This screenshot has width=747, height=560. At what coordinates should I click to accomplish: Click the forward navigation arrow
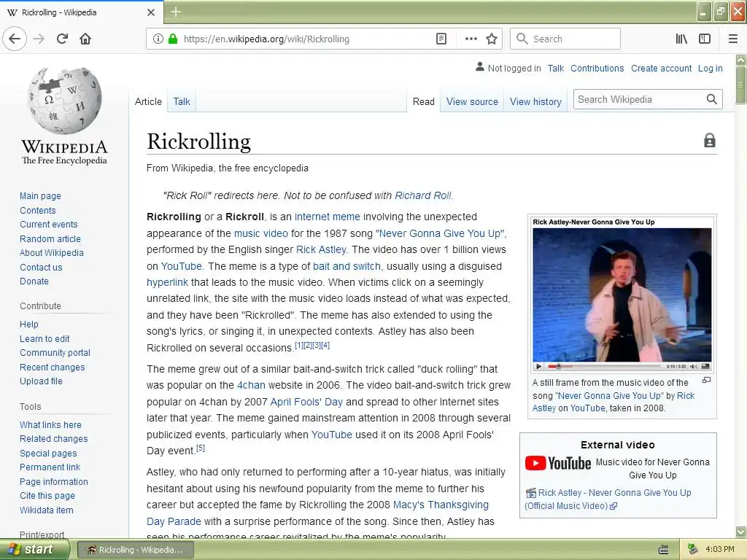pos(39,39)
